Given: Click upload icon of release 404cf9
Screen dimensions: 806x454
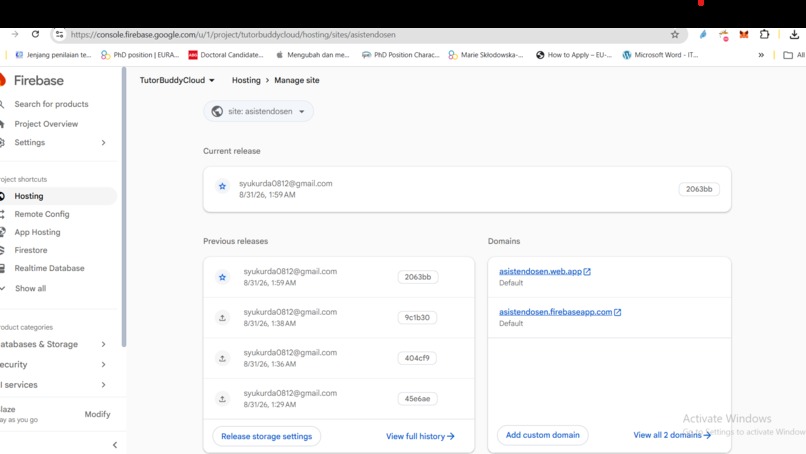Looking at the screenshot, I should point(222,358).
